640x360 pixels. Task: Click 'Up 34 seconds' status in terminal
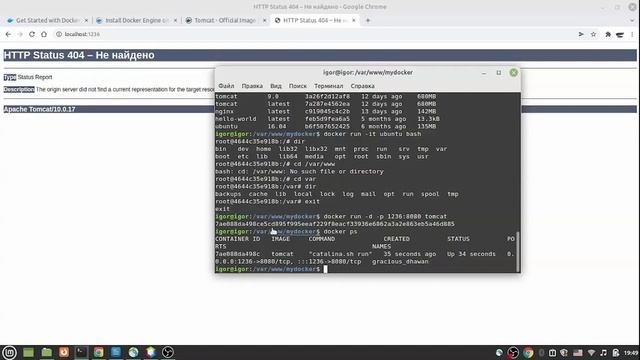471,254
